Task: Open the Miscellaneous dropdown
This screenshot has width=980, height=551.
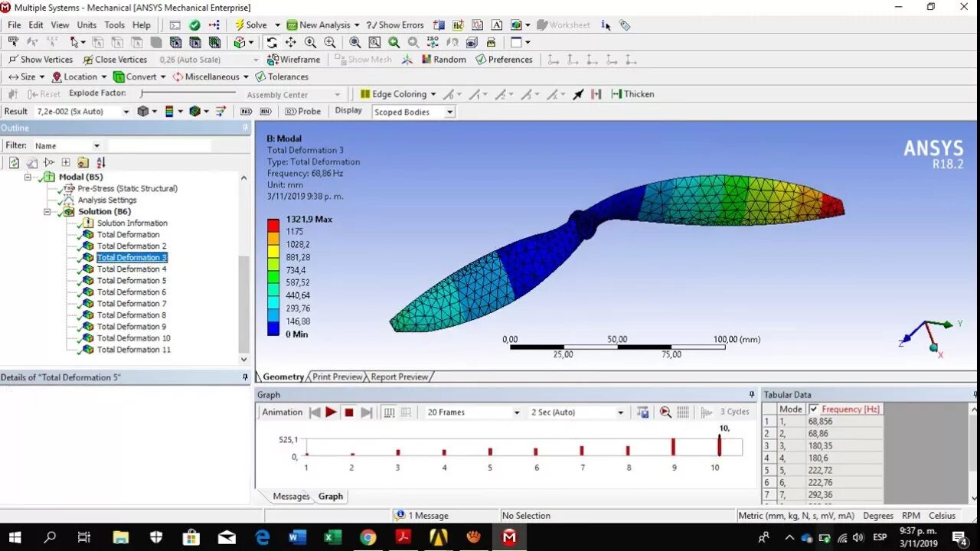Action: pos(211,77)
